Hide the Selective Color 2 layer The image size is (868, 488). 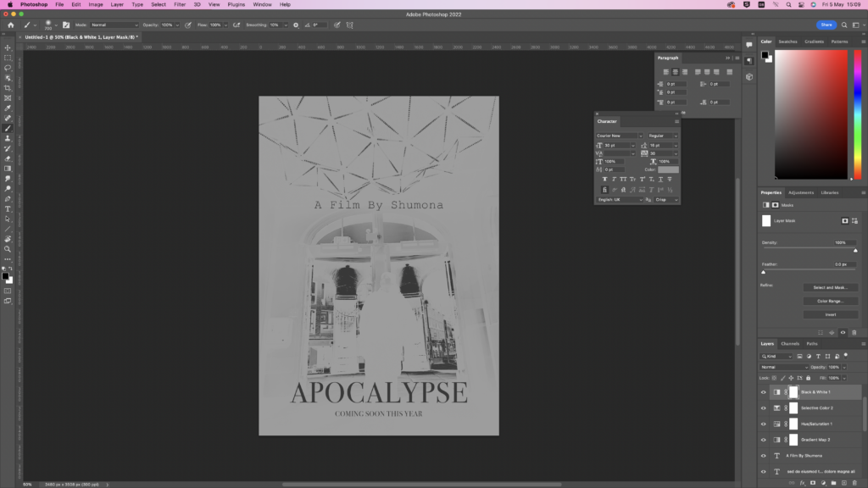click(x=763, y=408)
